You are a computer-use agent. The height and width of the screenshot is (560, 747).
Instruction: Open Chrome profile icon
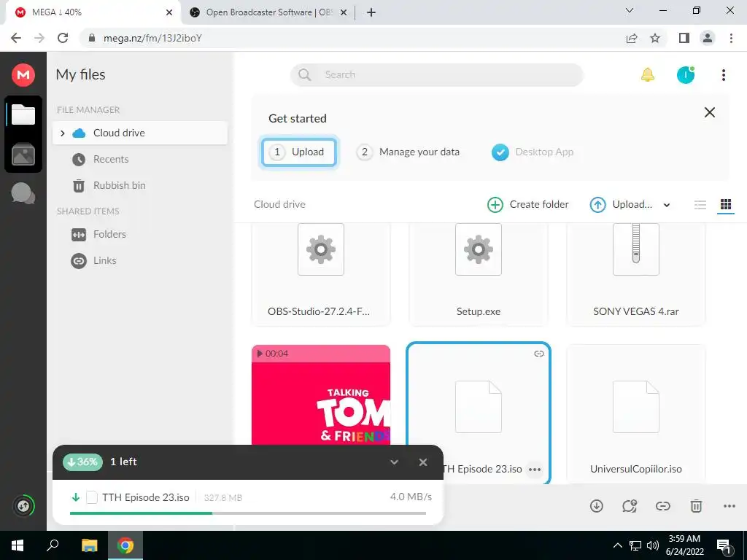[x=708, y=38]
